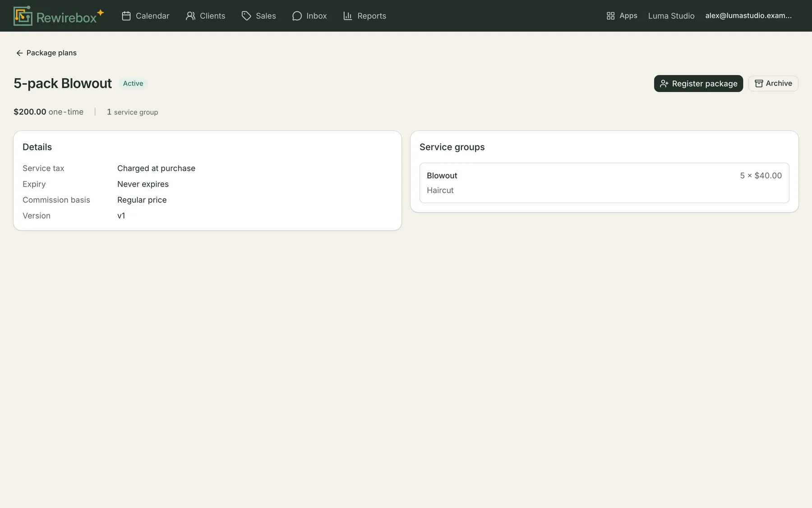Click the apps grid icon
The width and height of the screenshot is (812, 508).
[610, 16]
